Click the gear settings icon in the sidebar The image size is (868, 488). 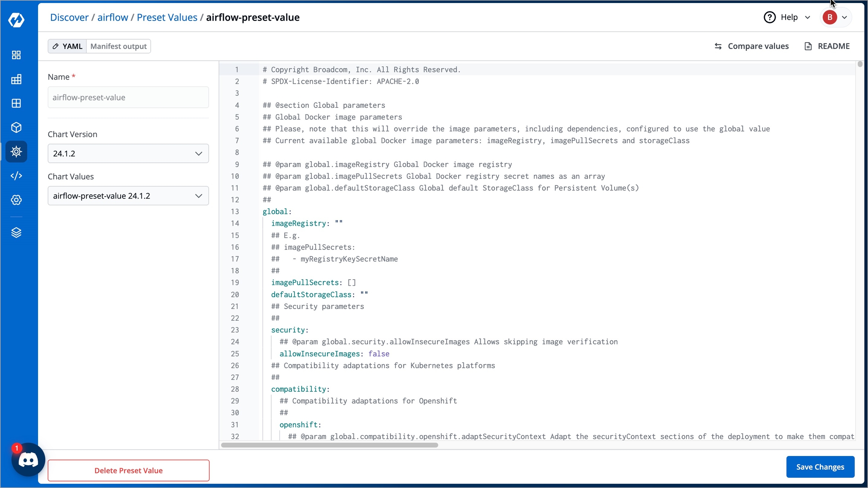tap(16, 200)
